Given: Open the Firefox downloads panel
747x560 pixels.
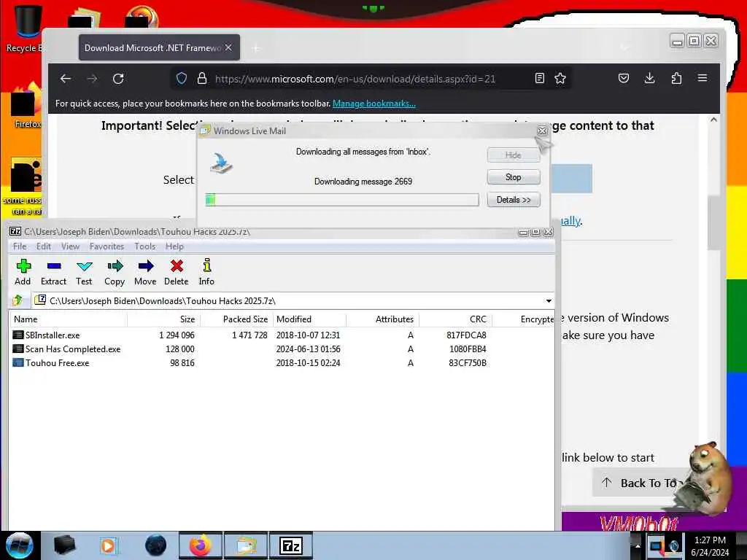Looking at the screenshot, I should pos(649,79).
